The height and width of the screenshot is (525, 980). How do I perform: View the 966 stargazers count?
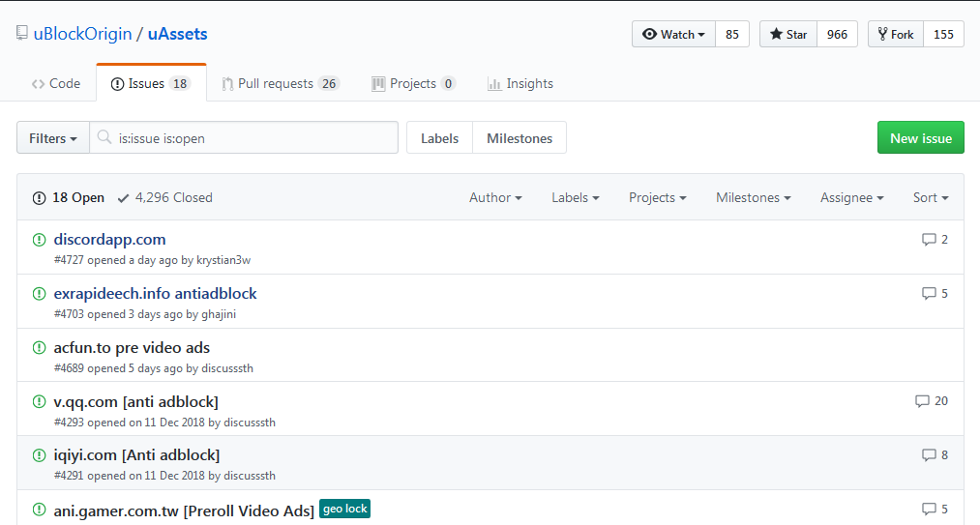pos(837,35)
